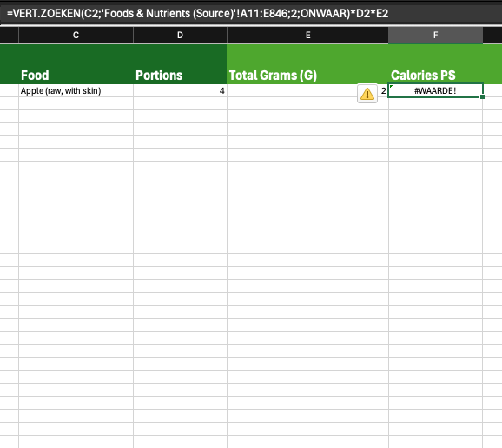
Task: Select column C header
Action: pyautogui.click(x=76, y=36)
